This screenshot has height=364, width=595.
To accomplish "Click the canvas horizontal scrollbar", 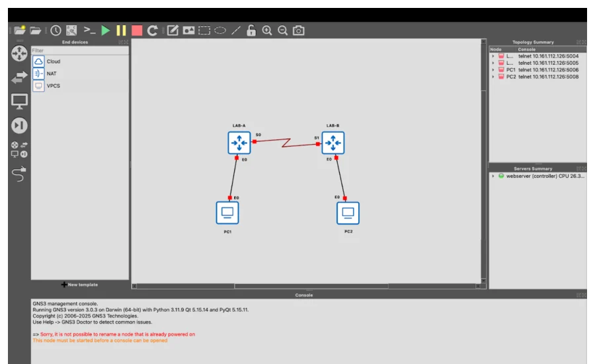I will (x=311, y=286).
